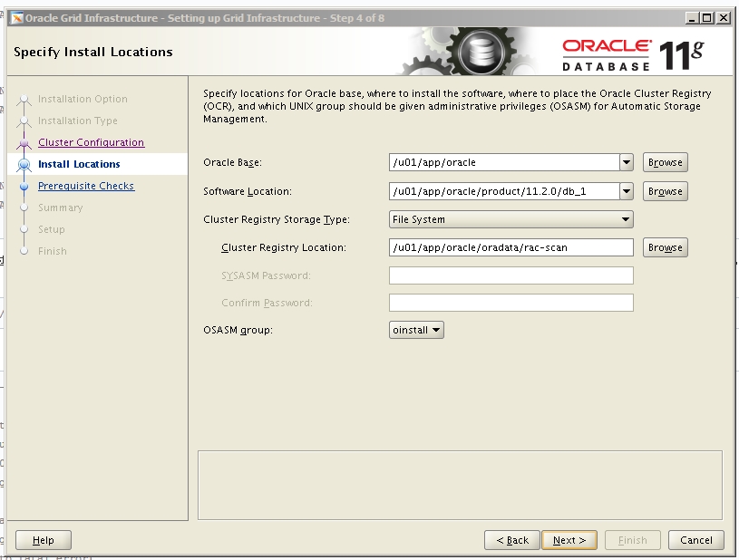This screenshot has height=560, width=739.
Task: Expand the Software Location dropdown arrow
Action: tap(627, 192)
